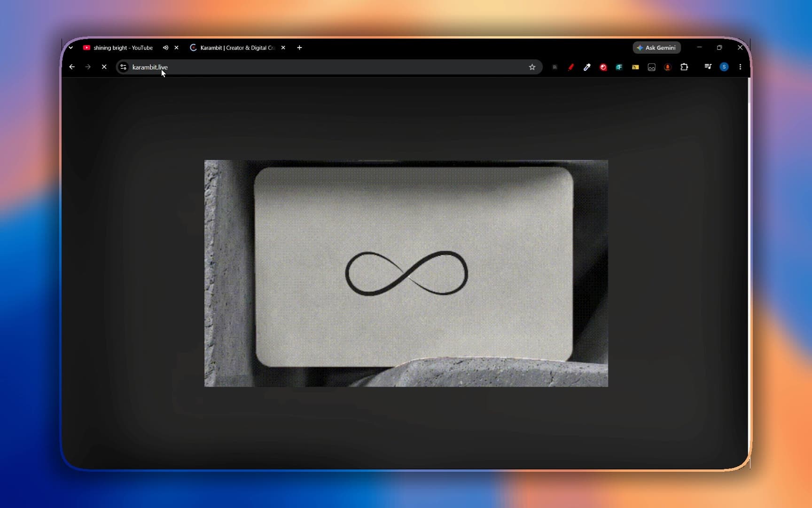Open the dim gray extension icon
The width and height of the screenshot is (812, 508).
coord(554,67)
